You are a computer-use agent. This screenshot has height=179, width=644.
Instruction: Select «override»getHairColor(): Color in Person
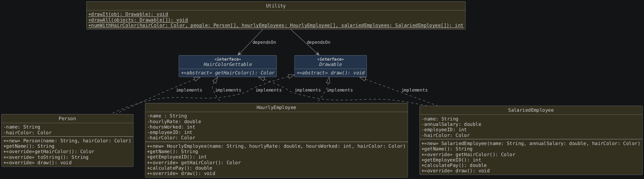click(49, 151)
